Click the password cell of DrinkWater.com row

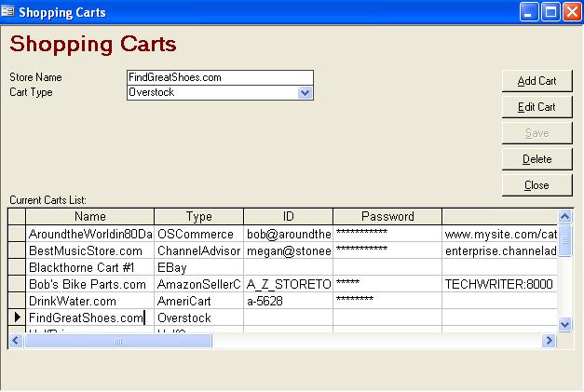click(387, 301)
